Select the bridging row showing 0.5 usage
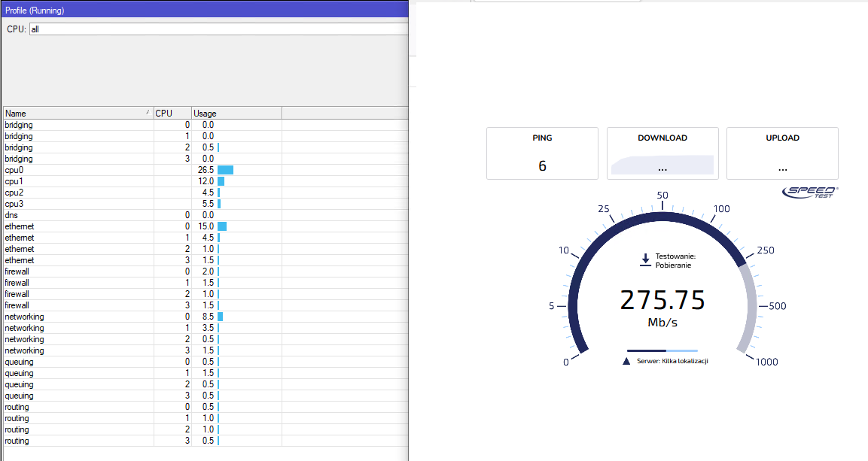The height and width of the screenshot is (461, 868). point(206,147)
